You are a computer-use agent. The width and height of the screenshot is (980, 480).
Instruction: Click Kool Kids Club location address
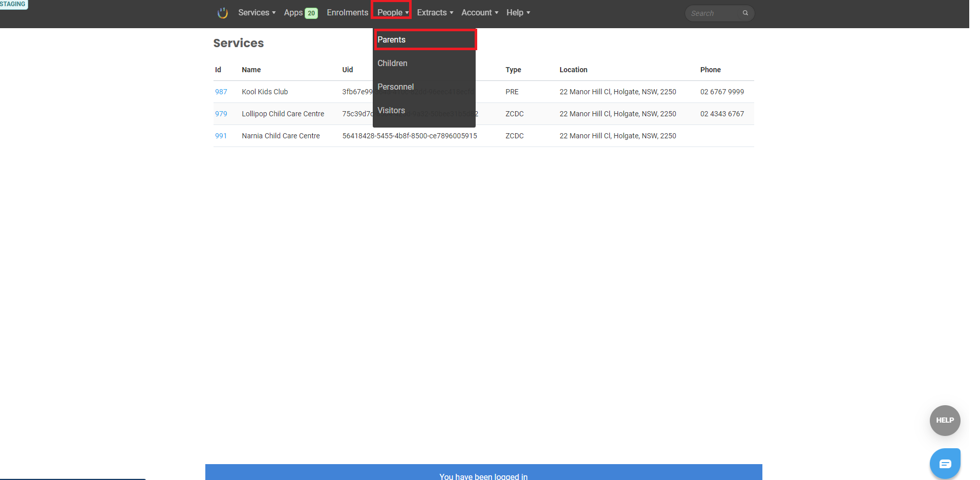tap(617, 92)
